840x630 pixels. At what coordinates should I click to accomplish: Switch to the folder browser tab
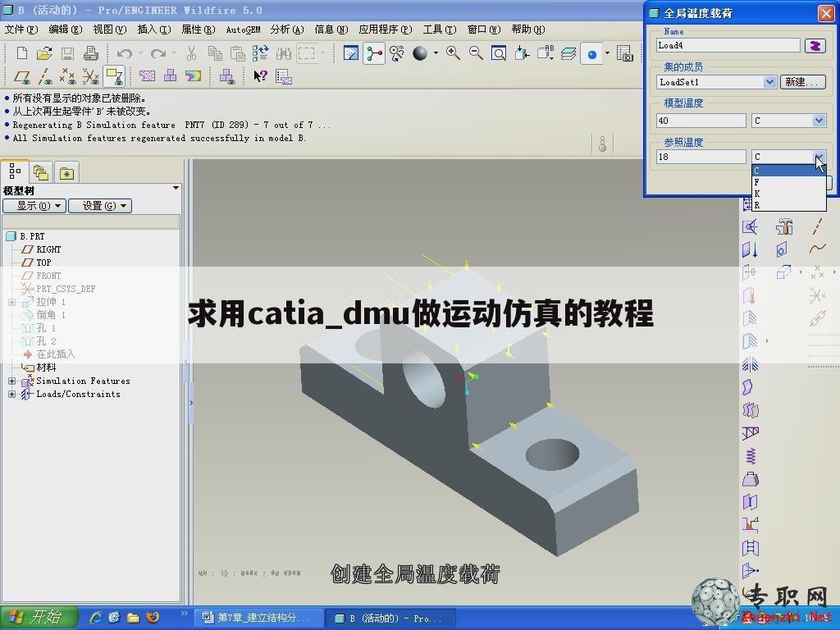coord(41,172)
